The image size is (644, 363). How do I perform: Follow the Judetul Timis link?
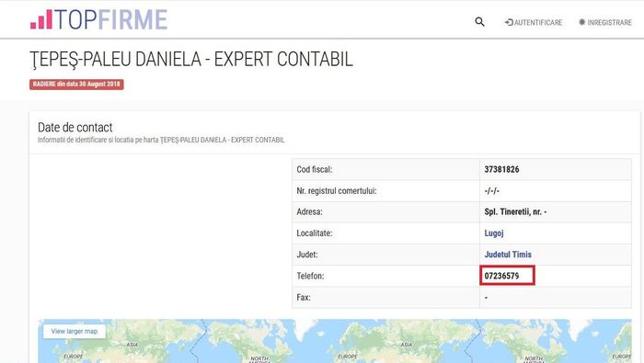click(508, 255)
